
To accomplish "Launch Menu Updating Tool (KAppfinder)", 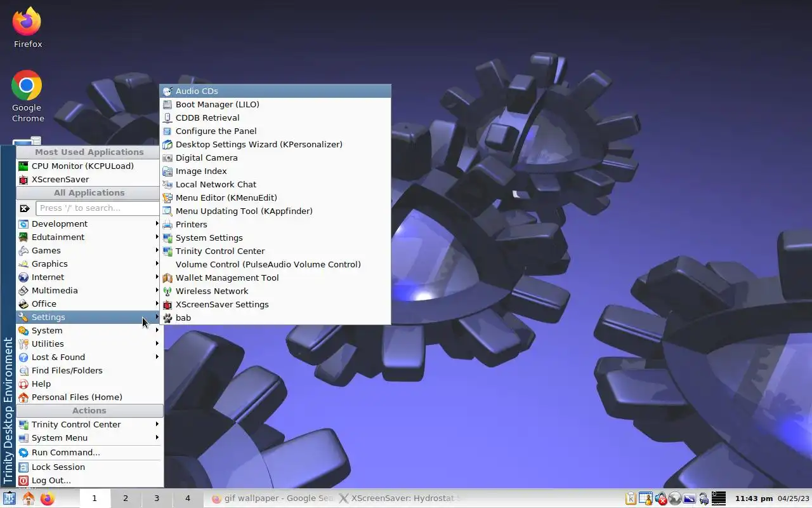I will [275, 211].
